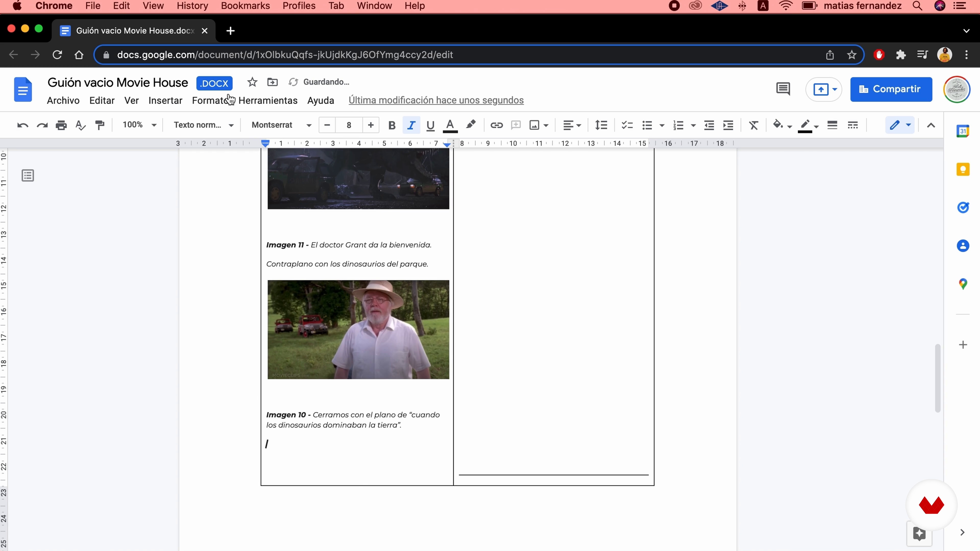Open Editar menu
The height and width of the screenshot is (551, 980).
tap(102, 101)
